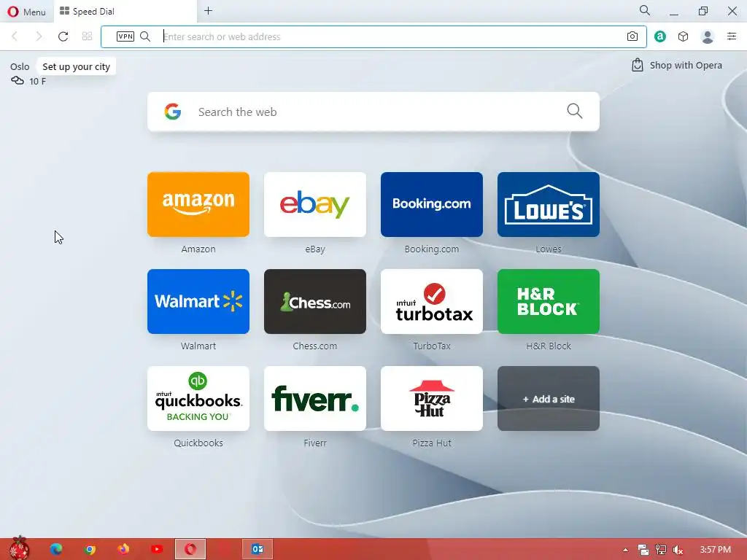Toggle the VPN badge in address bar
The height and width of the screenshot is (560, 747).
click(x=125, y=36)
